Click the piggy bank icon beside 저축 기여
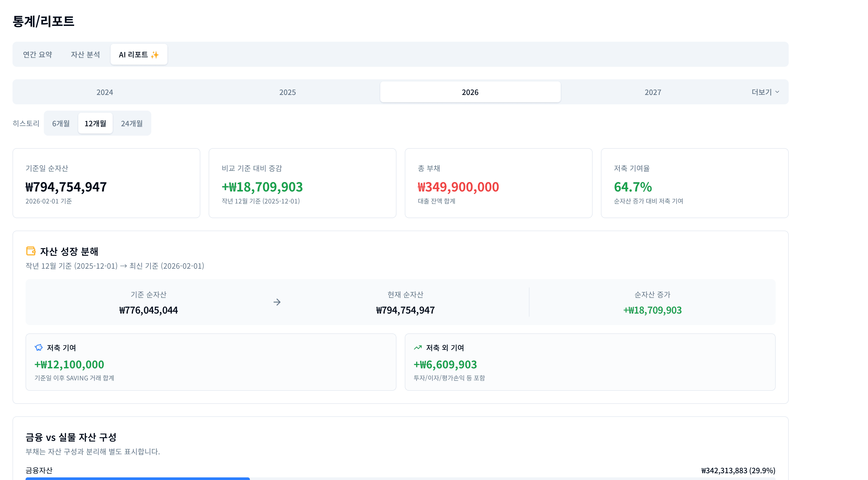Image resolution: width=868 pixels, height=480 pixels. pyautogui.click(x=39, y=347)
